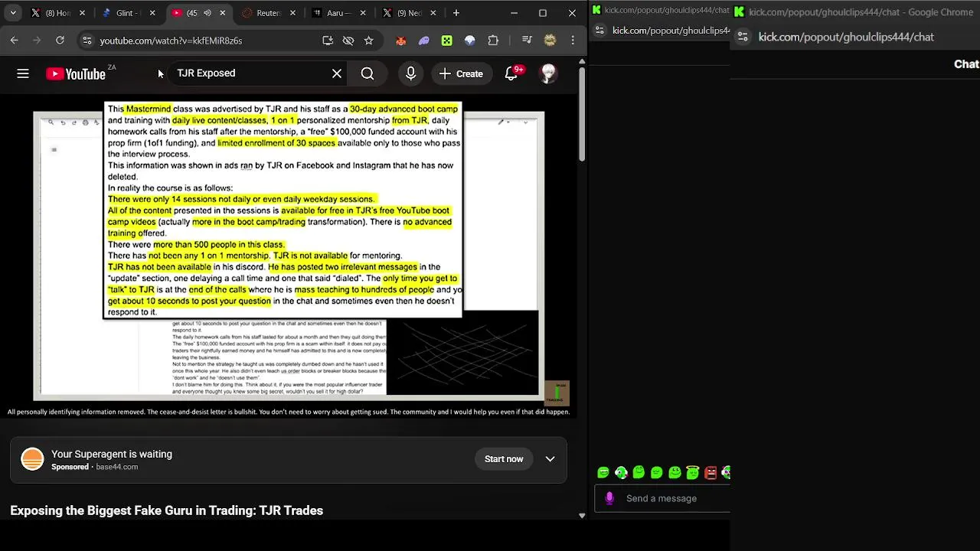
Task: Click the 'Chat' header in Kick window
Action: (x=966, y=64)
